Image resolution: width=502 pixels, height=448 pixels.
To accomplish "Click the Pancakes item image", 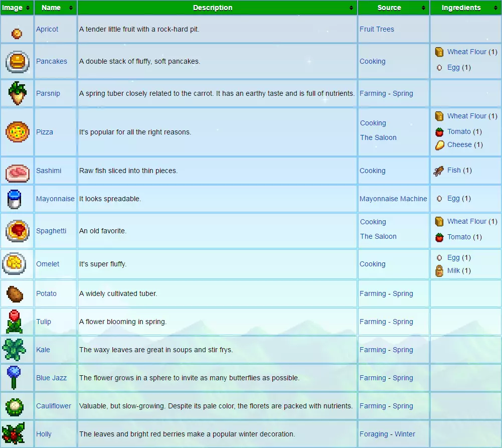I will coord(17,62).
